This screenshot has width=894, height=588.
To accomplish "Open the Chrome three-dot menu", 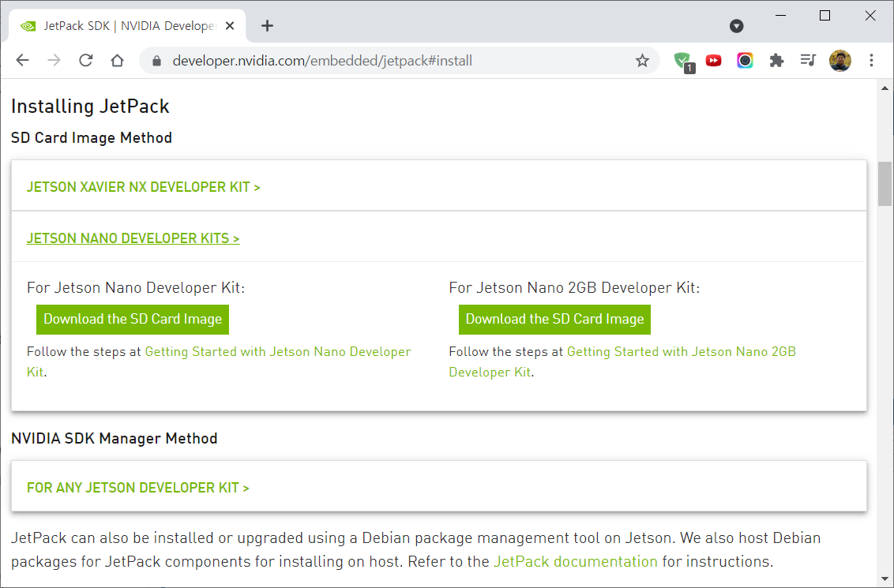I will pos(871,61).
